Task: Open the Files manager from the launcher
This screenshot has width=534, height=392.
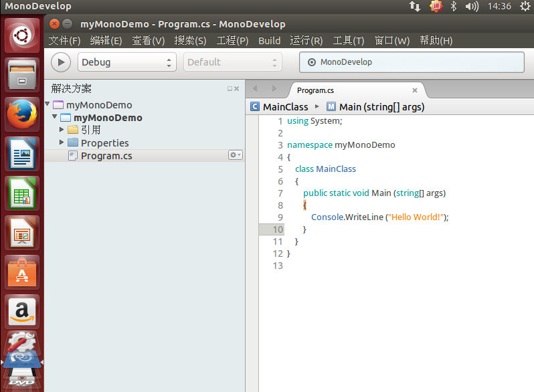Action: point(22,75)
